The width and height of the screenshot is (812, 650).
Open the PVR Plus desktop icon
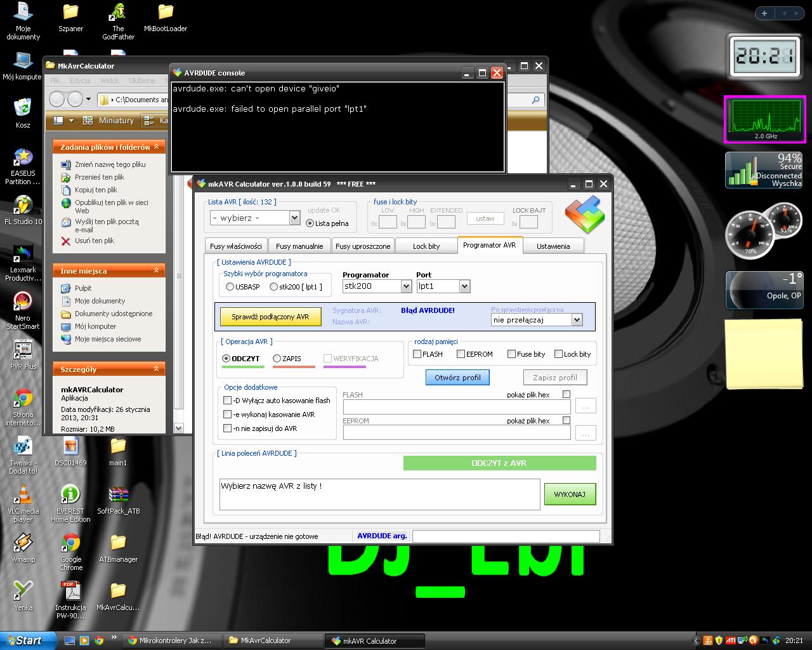click(x=23, y=354)
